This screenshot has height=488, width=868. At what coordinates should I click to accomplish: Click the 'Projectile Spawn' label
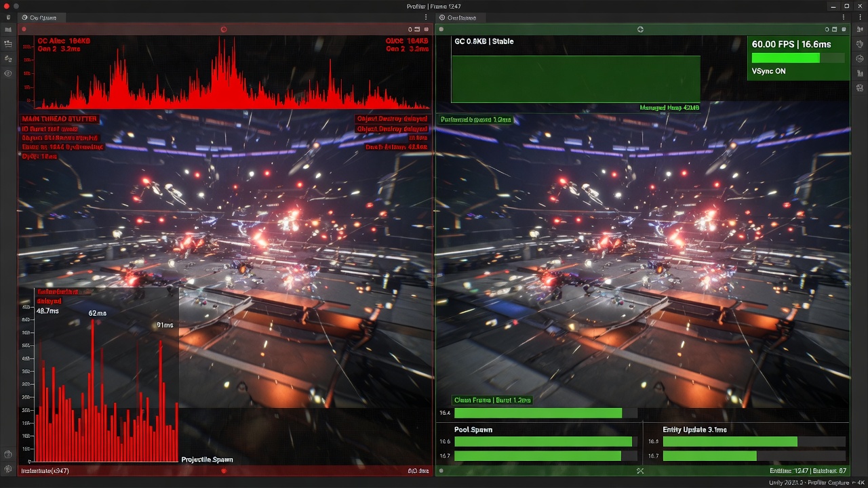pos(207,460)
